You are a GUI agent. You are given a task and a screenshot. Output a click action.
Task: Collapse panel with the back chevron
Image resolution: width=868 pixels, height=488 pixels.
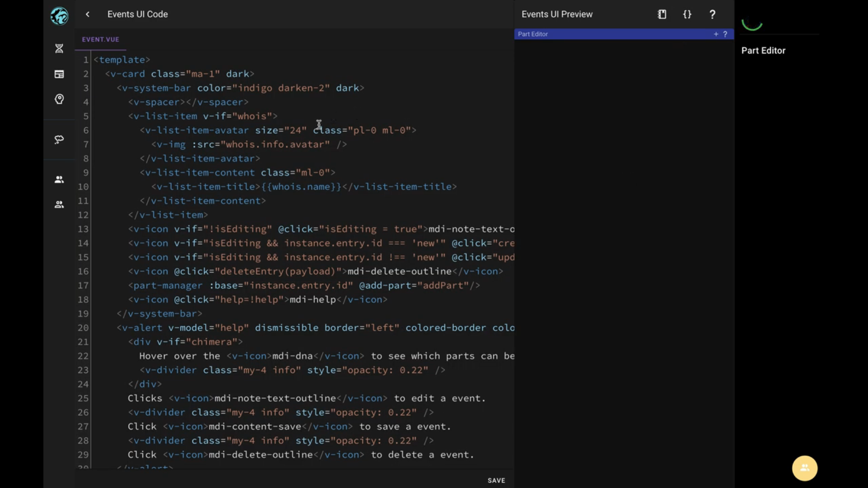(x=88, y=14)
